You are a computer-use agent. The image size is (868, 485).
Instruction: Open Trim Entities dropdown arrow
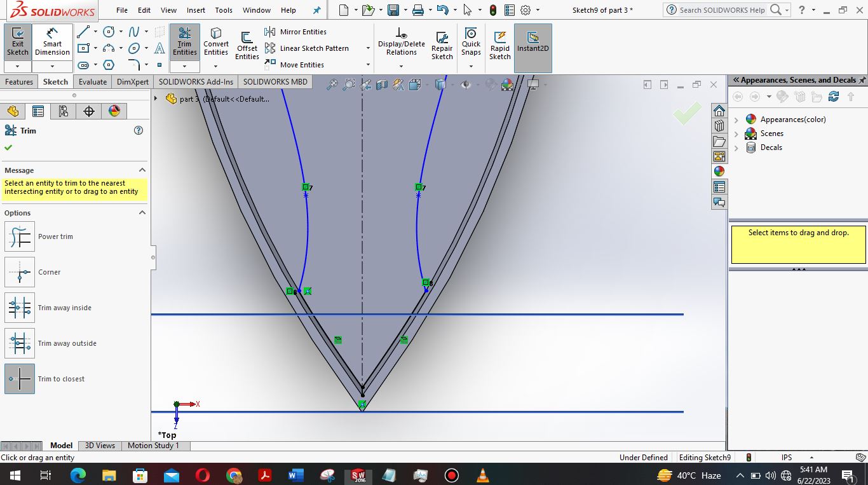tap(184, 66)
